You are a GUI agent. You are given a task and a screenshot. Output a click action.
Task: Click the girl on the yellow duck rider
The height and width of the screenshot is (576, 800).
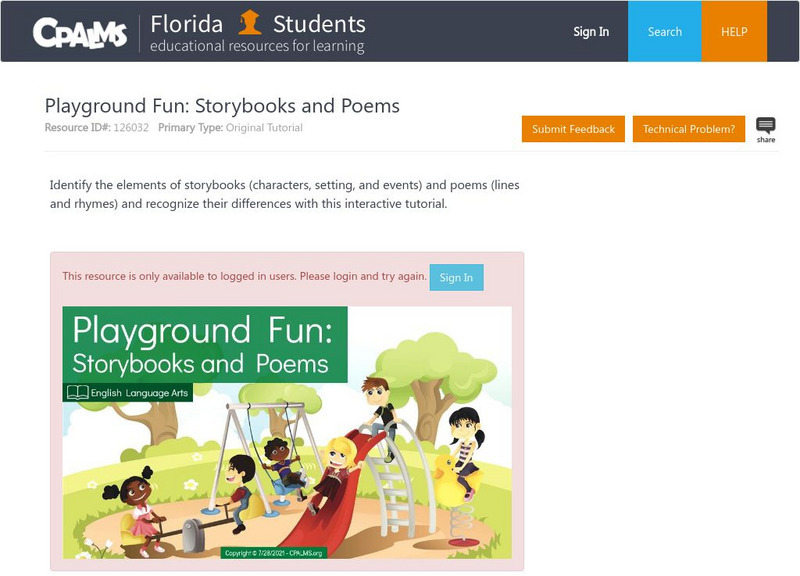tap(464, 450)
